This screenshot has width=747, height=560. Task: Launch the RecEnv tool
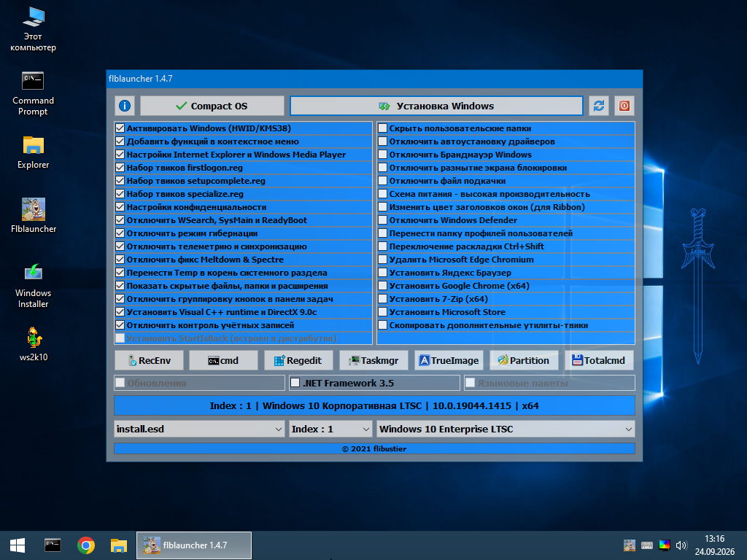(149, 360)
